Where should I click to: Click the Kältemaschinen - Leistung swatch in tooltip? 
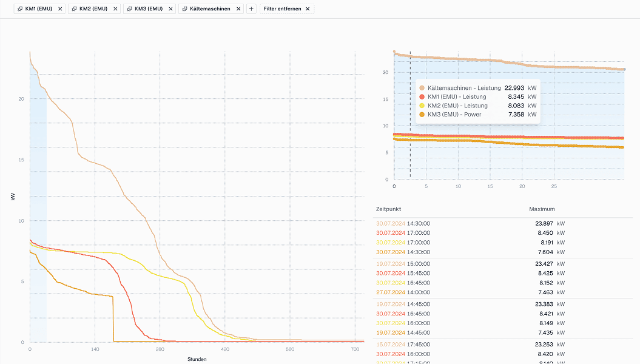click(422, 88)
